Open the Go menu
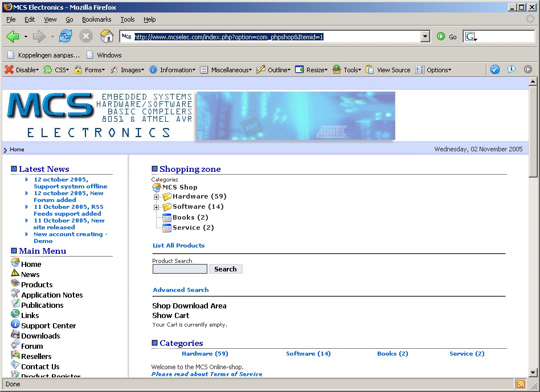The height and width of the screenshot is (392, 540). [x=69, y=19]
